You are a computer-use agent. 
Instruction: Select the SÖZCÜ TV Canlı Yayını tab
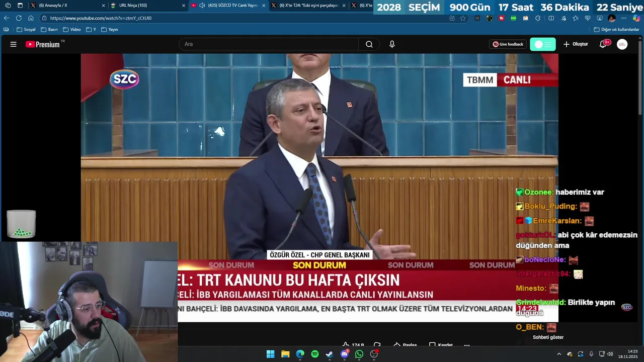tap(228, 6)
